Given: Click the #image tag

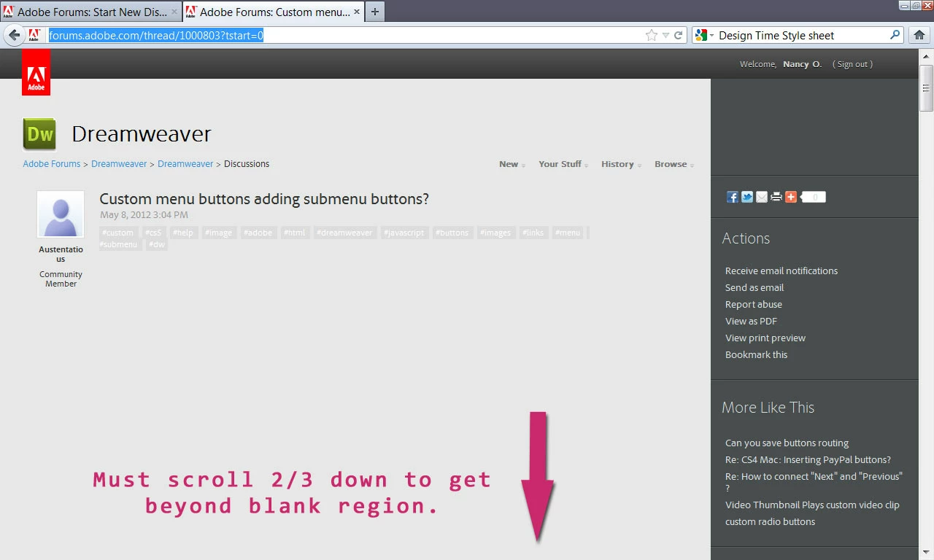Looking at the screenshot, I should (218, 233).
